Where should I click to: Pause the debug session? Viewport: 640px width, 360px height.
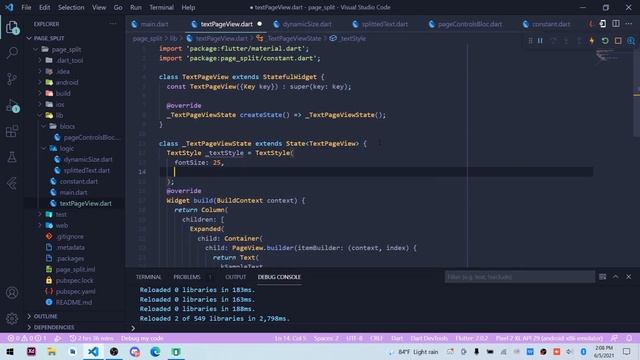tap(540, 41)
